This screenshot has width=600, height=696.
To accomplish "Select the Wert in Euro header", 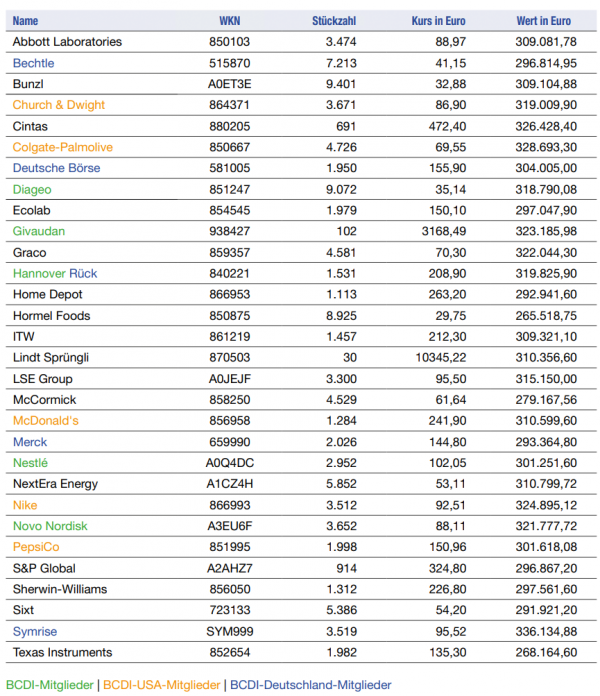I will coord(544,21).
